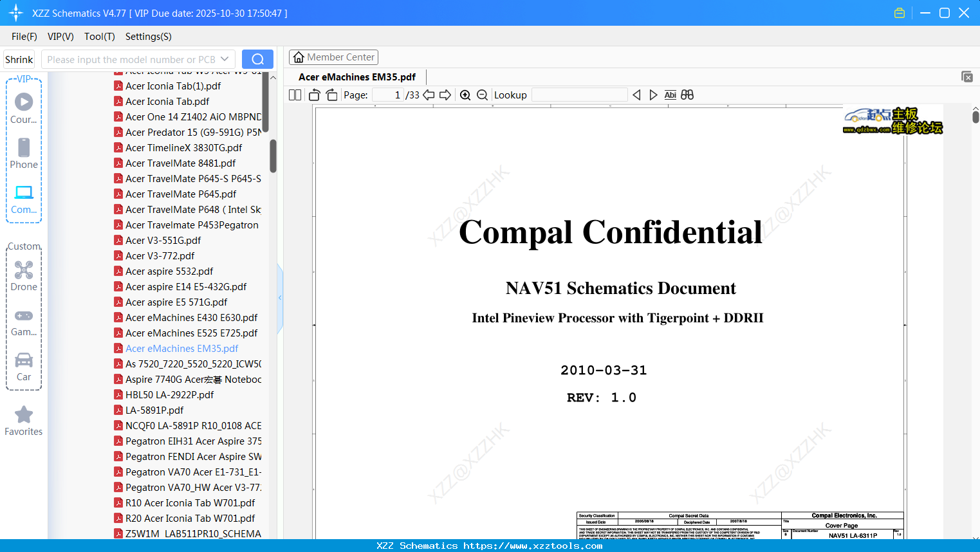Click the Lookup text field
Viewport: 980px width, 552px height.
(x=579, y=95)
